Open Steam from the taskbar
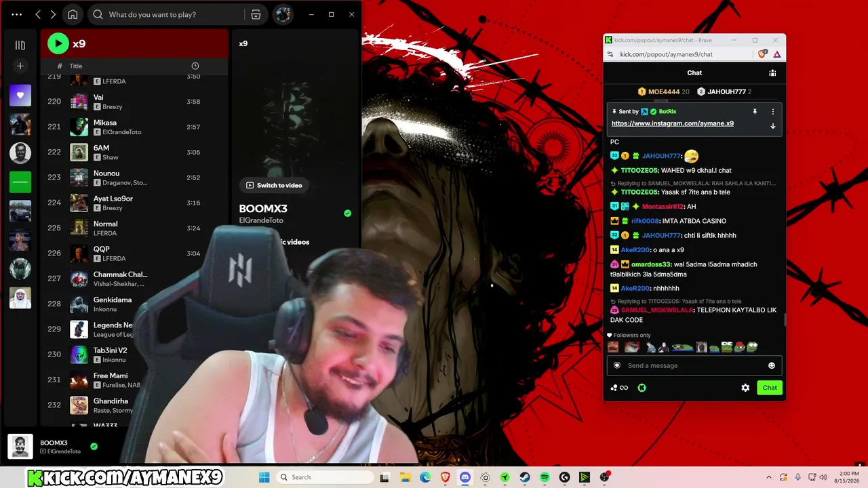This screenshot has width=868, height=488. point(525,477)
